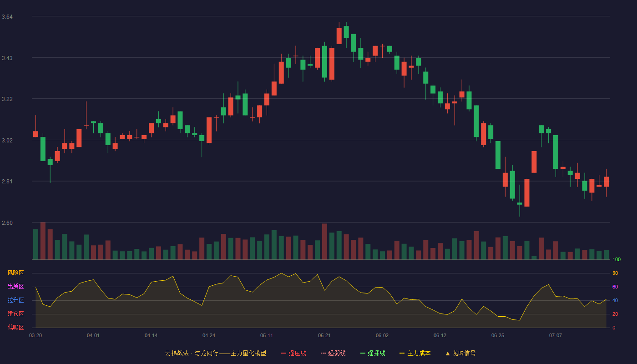Image resolution: width=637 pixels, height=364 pixels.
Task: Click the yellow dotted icon beside 主力成本
Action: (x=402, y=353)
